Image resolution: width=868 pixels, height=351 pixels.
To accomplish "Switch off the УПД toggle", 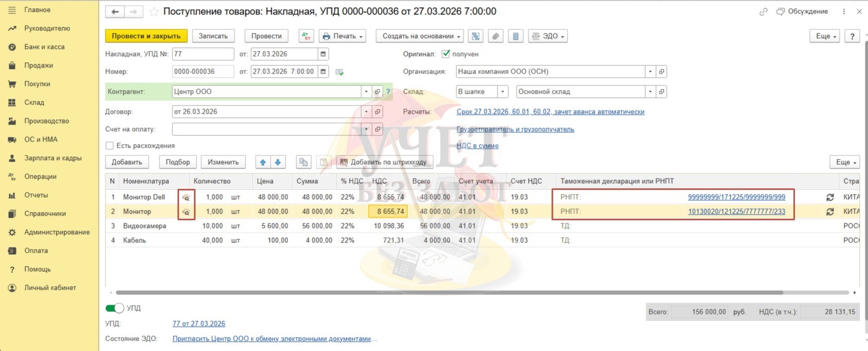I will tap(115, 308).
